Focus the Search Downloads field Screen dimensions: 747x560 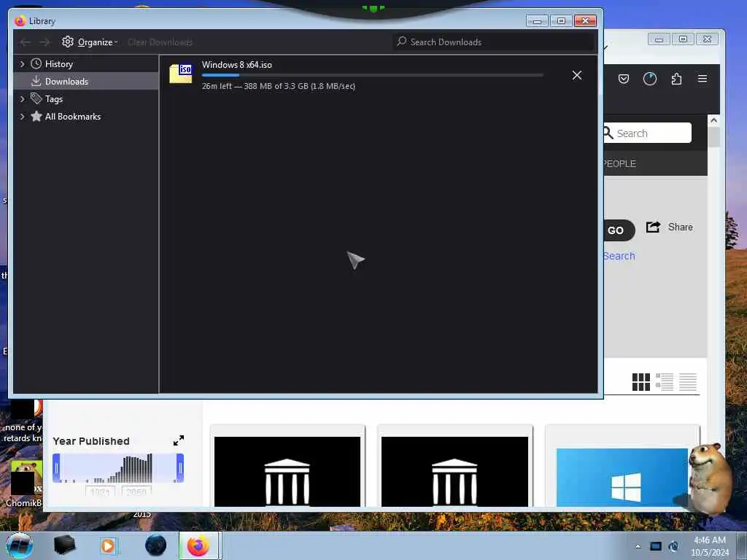(494, 42)
